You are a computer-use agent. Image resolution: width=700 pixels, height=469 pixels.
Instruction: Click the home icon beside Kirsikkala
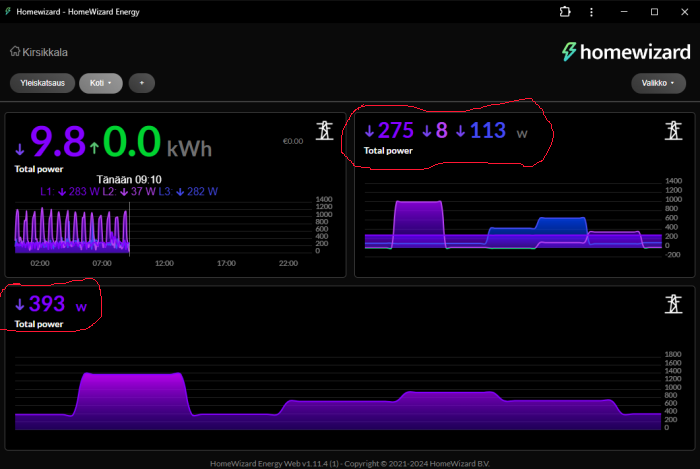tap(15, 52)
